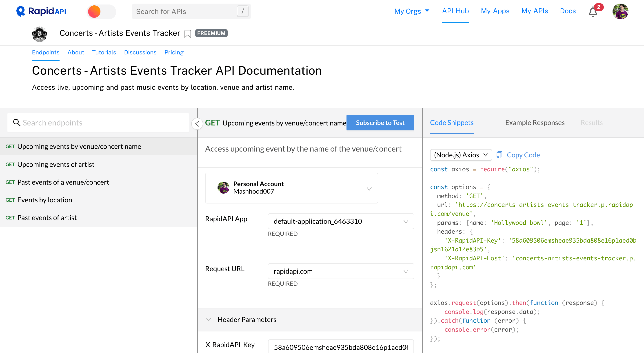The height and width of the screenshot is (353, 644).
Task: Collapse the endpoints sidebar arrow
Action: click(197, 123)
